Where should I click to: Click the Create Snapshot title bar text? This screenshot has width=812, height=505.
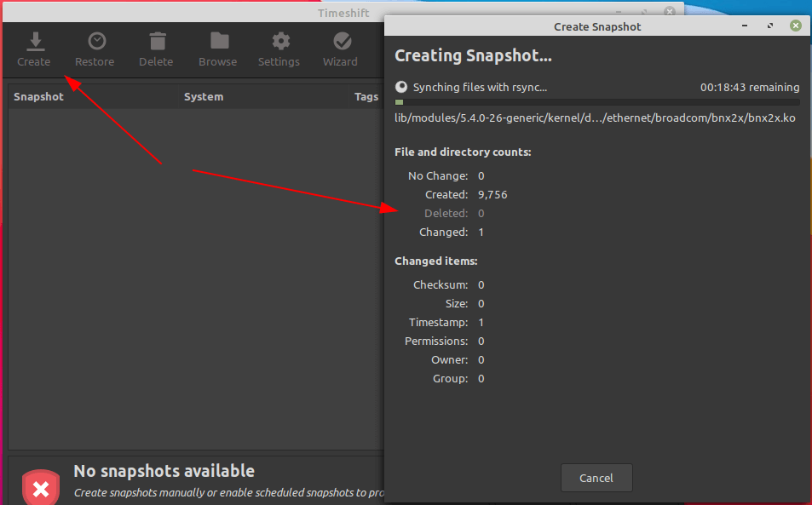[x=597, y=26]
